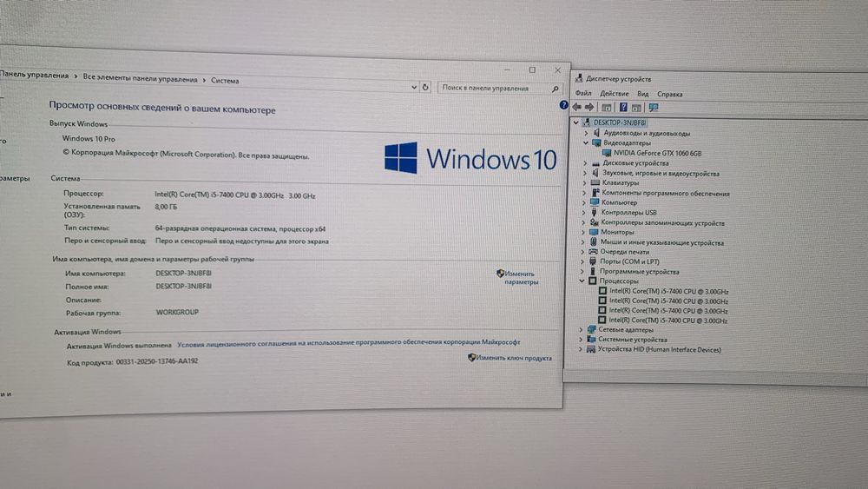Screen dimensions: 868x489
Task: Select the Мониторы category icon
Action: (x=594, y=232)
